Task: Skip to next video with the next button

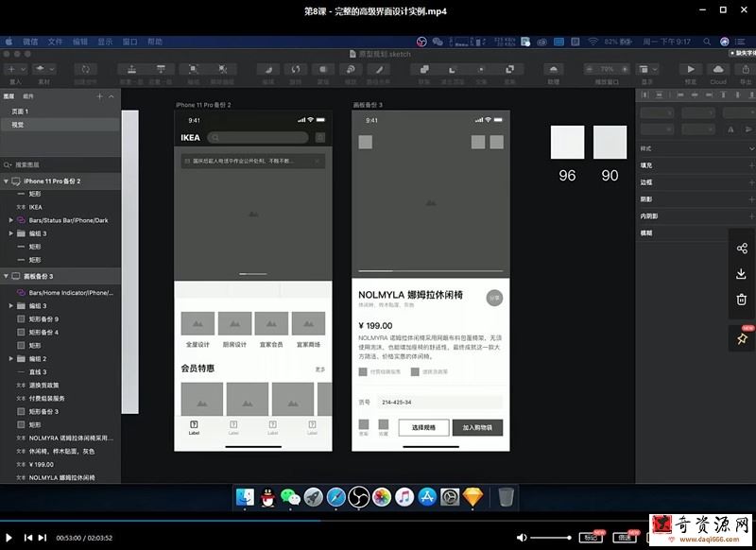Action: coord(43,538)
